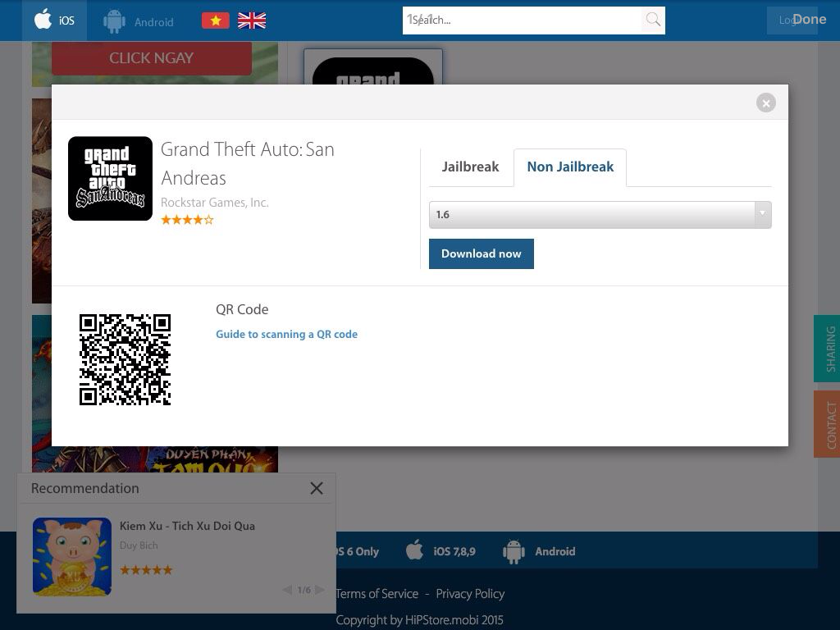Click the Recommendation panel heading
The image size is (840, 630).
[85, 489]
